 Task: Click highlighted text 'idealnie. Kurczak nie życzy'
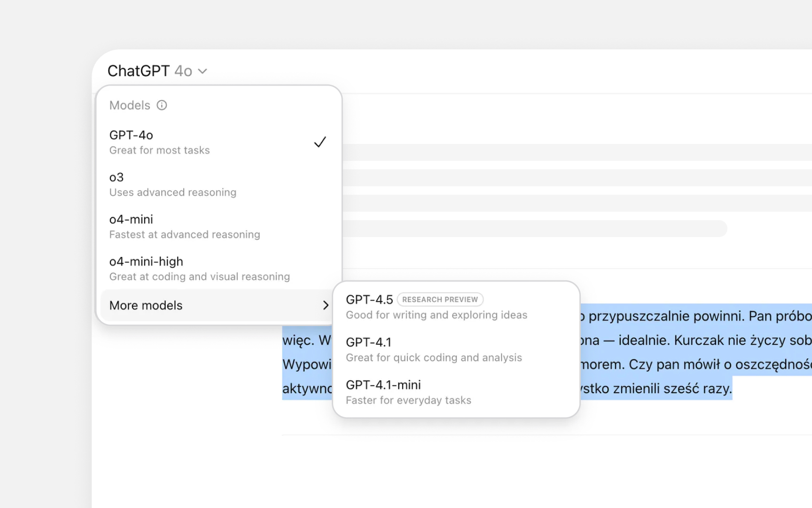pyautogui.click(x=703, y=341)
